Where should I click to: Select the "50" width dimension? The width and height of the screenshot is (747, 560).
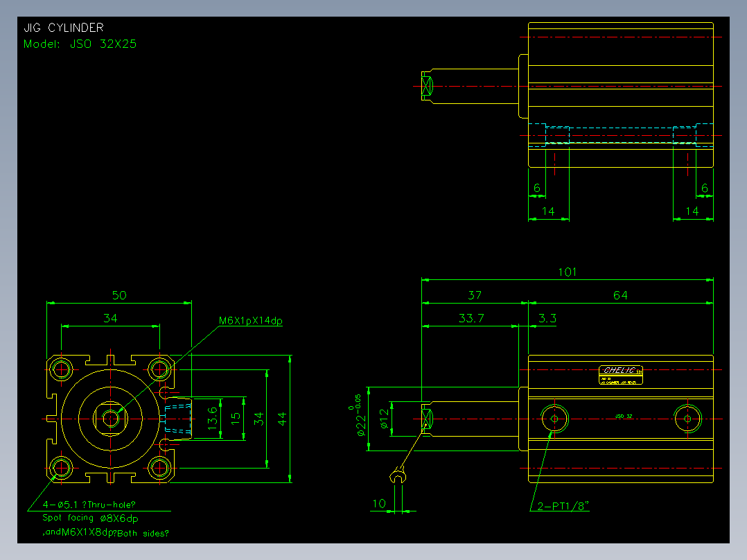click(119, 295)
